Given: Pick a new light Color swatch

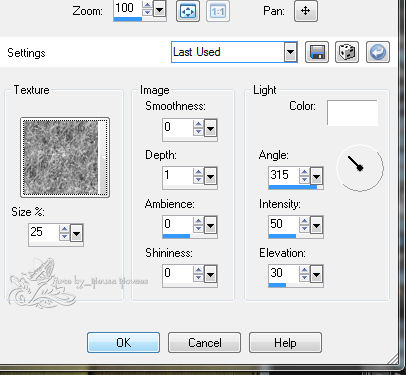Looking at the screenshot, I should [352, 113].
